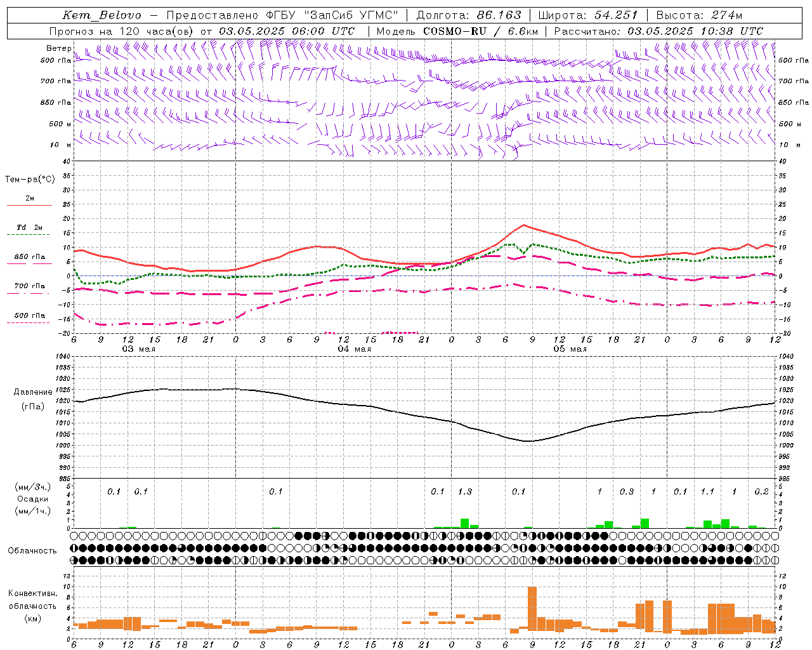The height and width of the screenshot is (650, 812).
Task: Click the 03 мая date label
Action: (x=138, y=349)
